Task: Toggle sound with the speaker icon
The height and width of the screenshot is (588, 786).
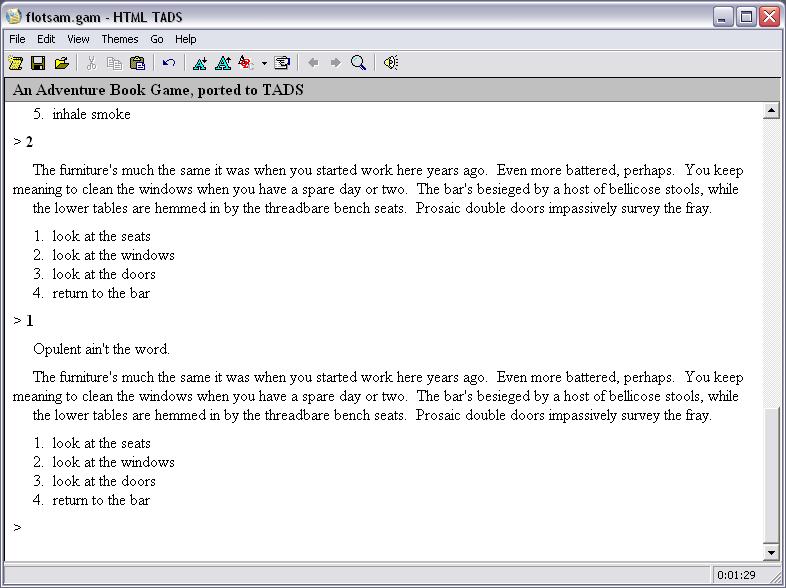Action: tap(390, 63)
